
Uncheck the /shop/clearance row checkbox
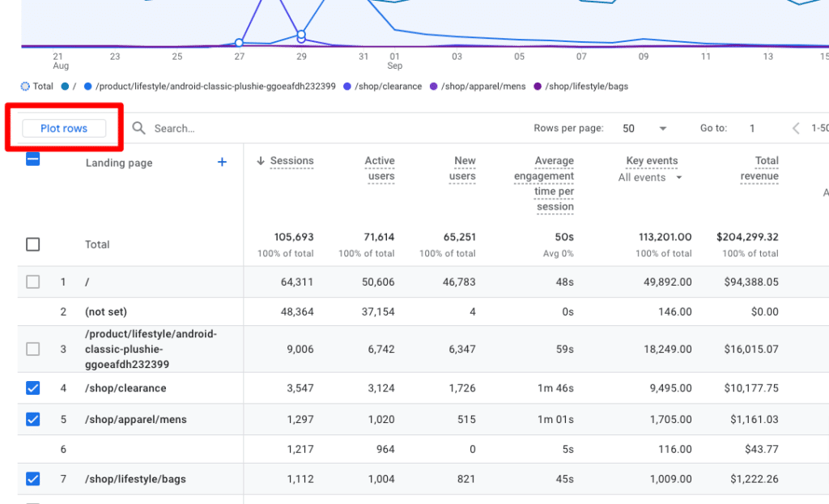(x=32, y=388)
